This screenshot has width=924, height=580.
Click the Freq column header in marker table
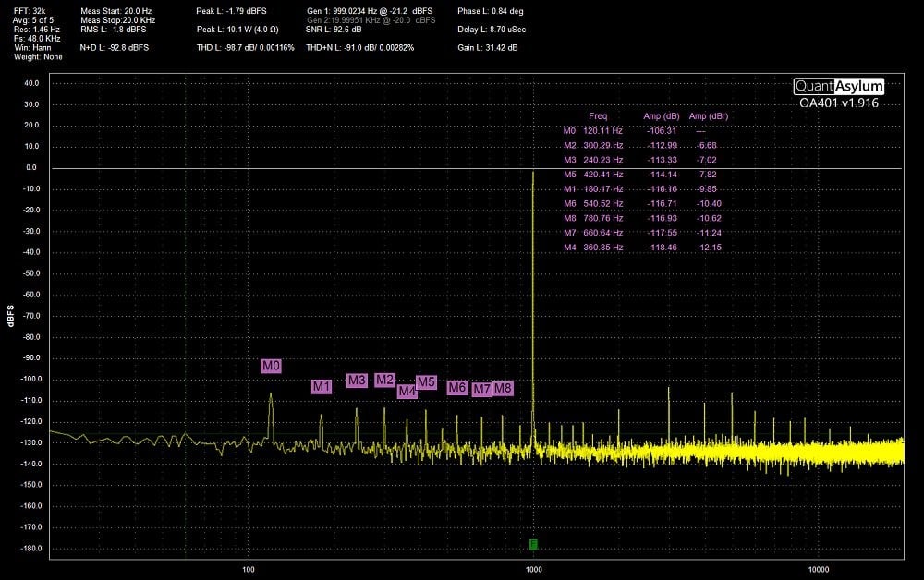[x=598, y=116]
